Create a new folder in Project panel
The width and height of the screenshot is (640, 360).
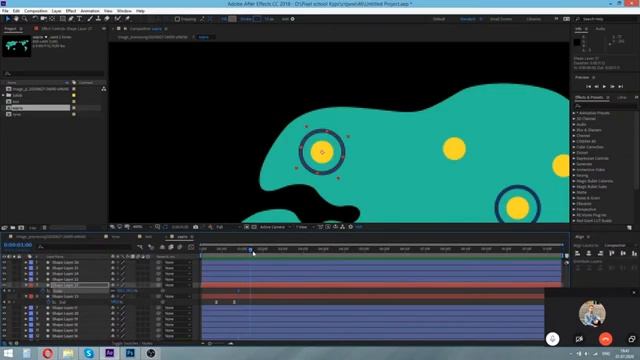(x=13, y=228)
